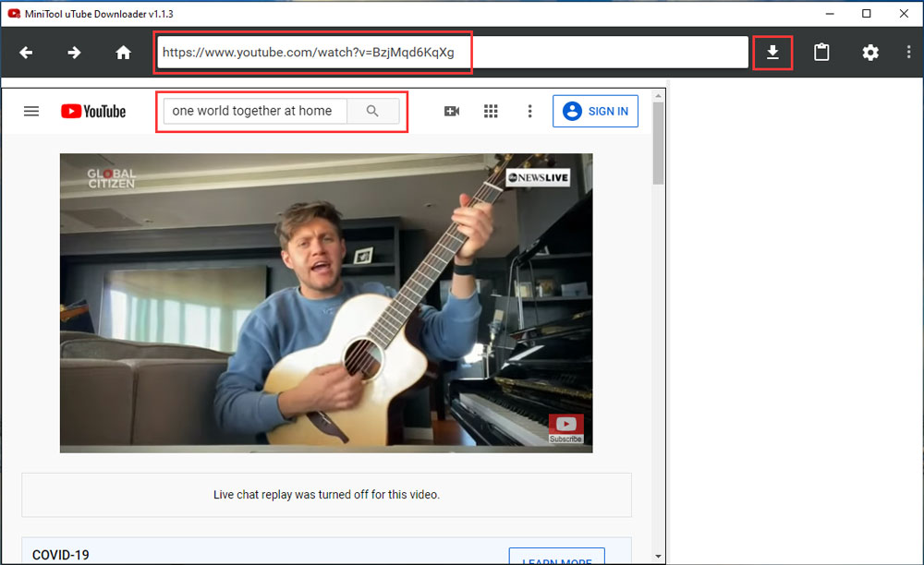The width and height of the screenshot is (924, 565).
Task: Open the clipboard paste icon
Action: [x=821, y=53]
